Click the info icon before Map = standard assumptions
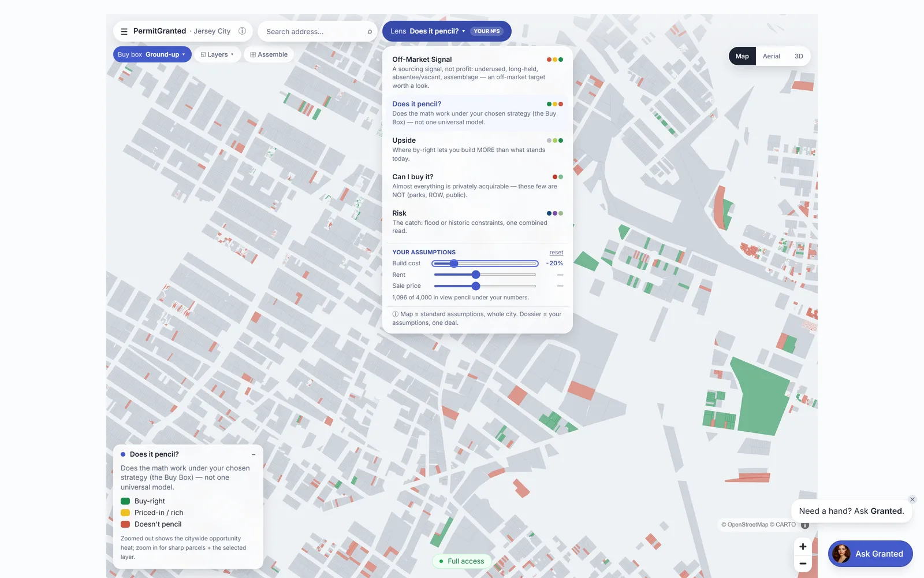The image size is (924, 578). coord(396,314)
